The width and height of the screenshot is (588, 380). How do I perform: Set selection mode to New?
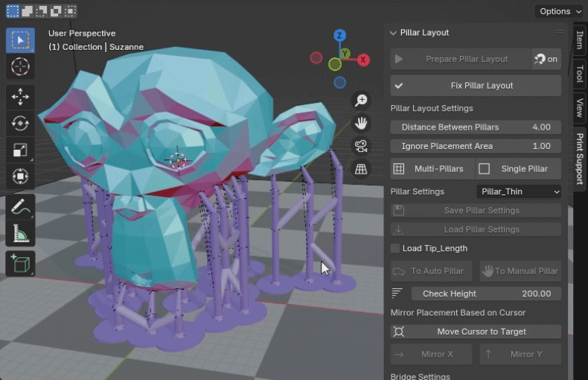[13, 11]
